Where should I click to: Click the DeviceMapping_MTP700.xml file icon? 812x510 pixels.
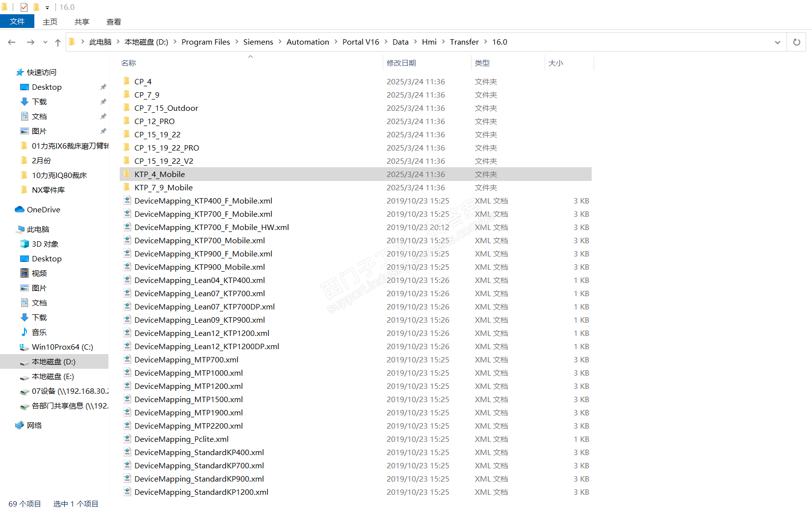127,359
